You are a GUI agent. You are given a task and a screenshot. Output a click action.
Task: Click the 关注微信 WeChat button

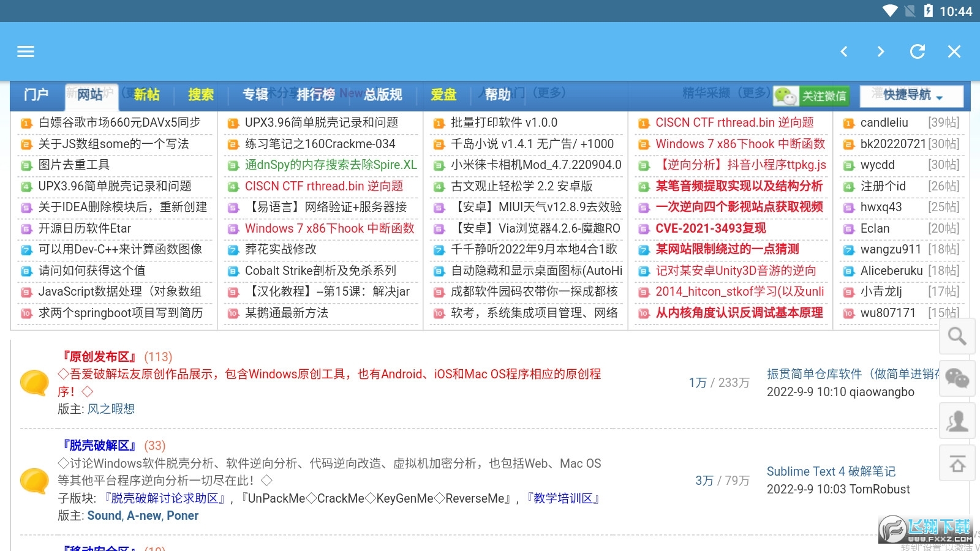click(x=812, y=96)
